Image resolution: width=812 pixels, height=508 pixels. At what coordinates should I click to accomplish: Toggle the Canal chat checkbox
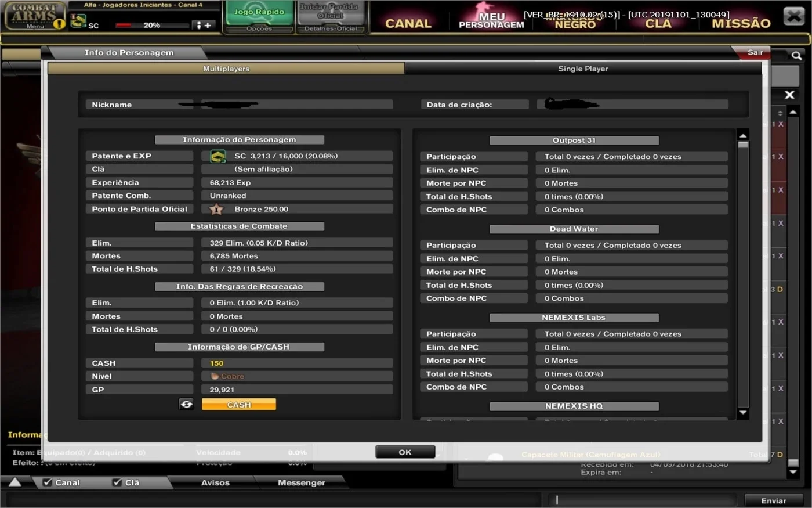click(x=48, y=482)
